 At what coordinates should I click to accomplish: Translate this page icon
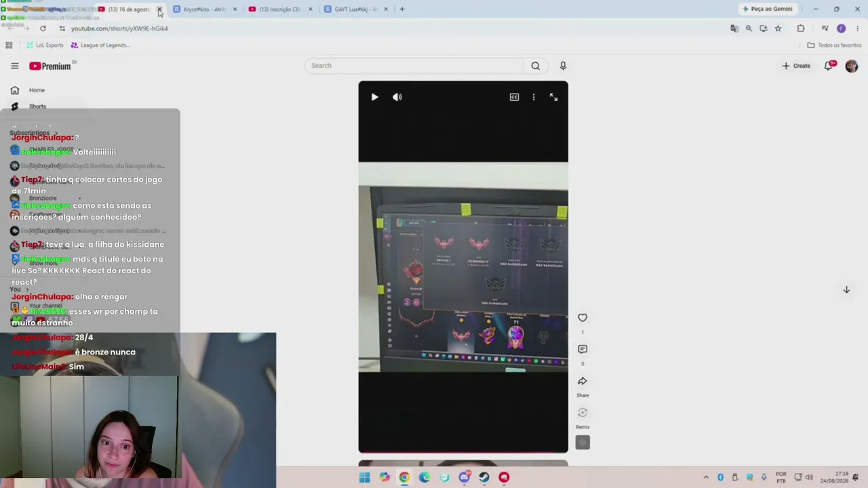coord(734,28)
